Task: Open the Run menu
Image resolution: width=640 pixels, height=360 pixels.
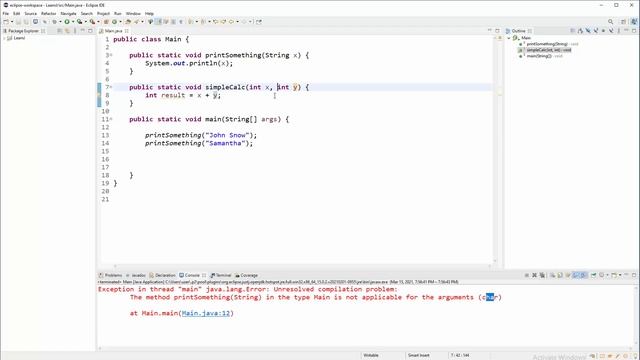Action: (x=118, y=13)
